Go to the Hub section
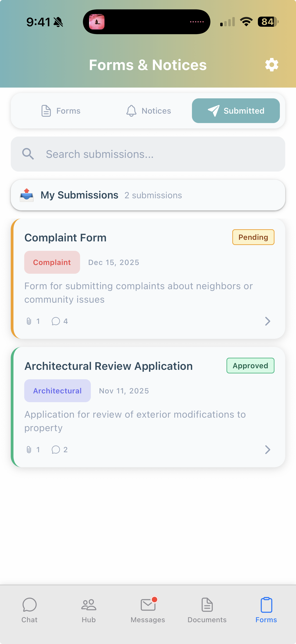Viewport: 296px width, 644px height. click(89, 610)
